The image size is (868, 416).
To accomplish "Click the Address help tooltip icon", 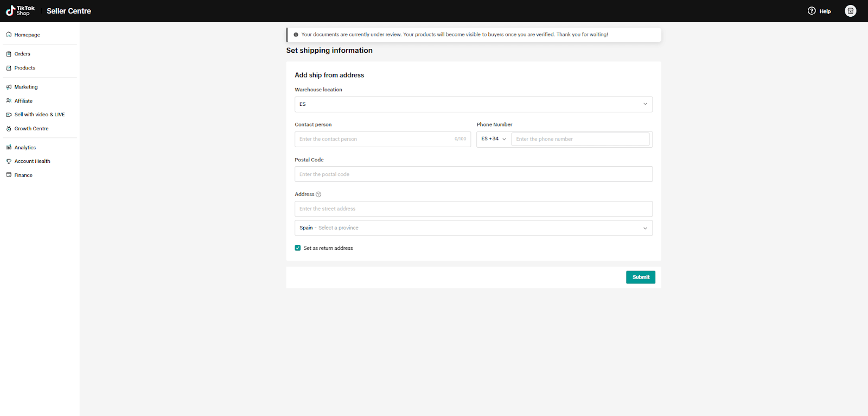I will tap(318, 194).
